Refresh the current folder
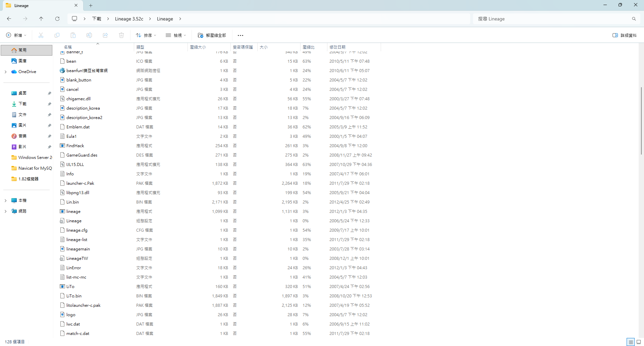Screen dimensions: 644x346 [57, 19]
